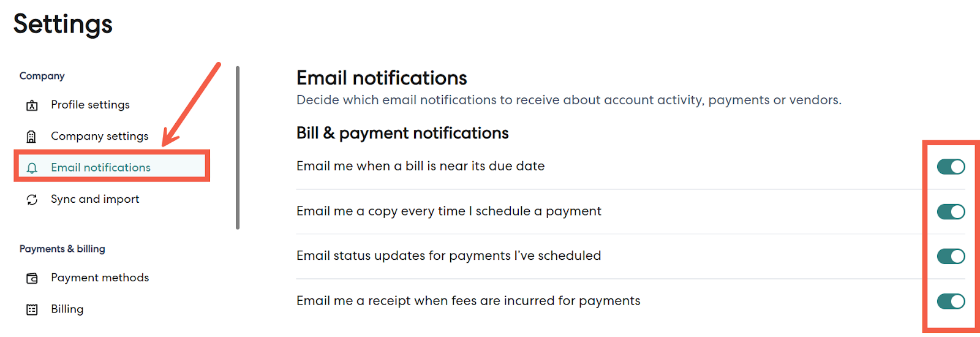The image size is (980, 337).
Task: Select Email notifications in sidebar
Action: coord(100,167)
